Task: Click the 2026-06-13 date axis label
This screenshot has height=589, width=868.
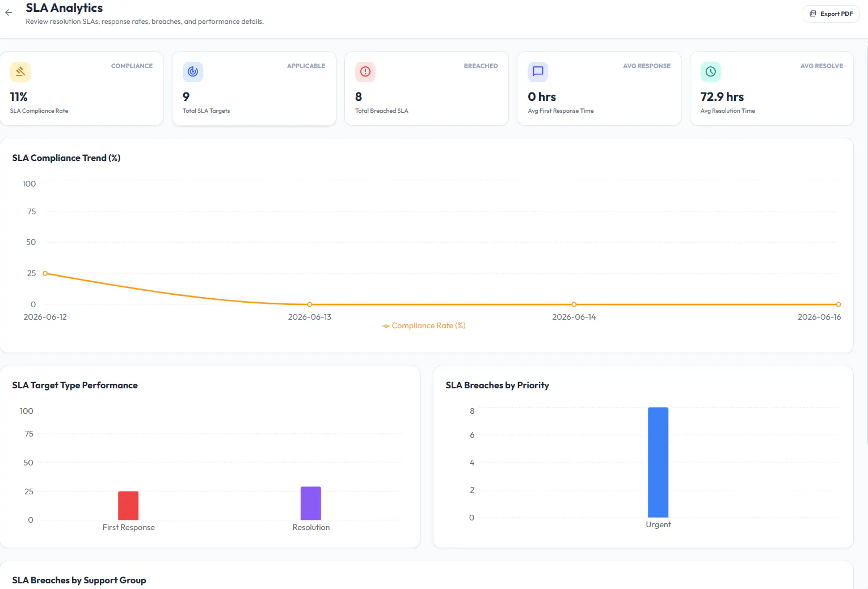Action: pos(310,317)
